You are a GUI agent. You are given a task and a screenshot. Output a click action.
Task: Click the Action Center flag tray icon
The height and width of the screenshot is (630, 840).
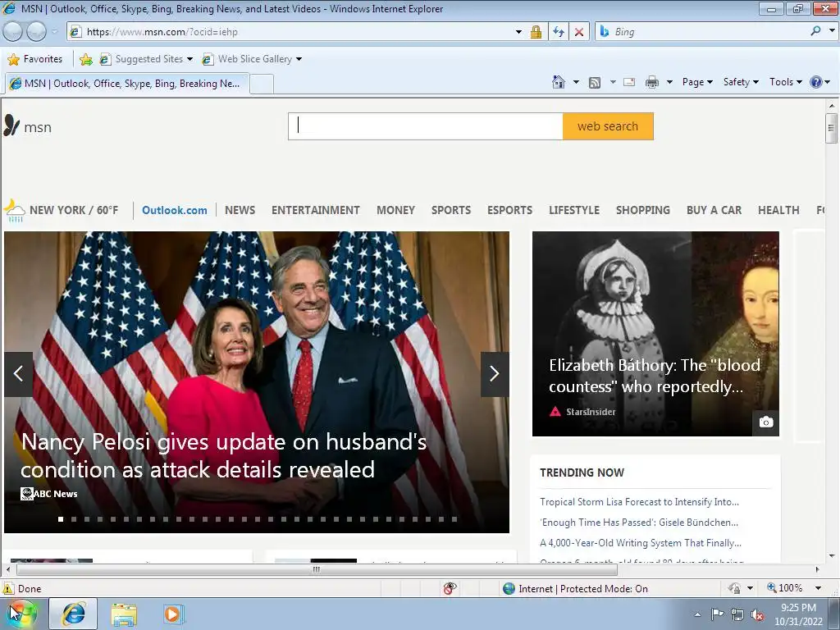coord(717,614)
